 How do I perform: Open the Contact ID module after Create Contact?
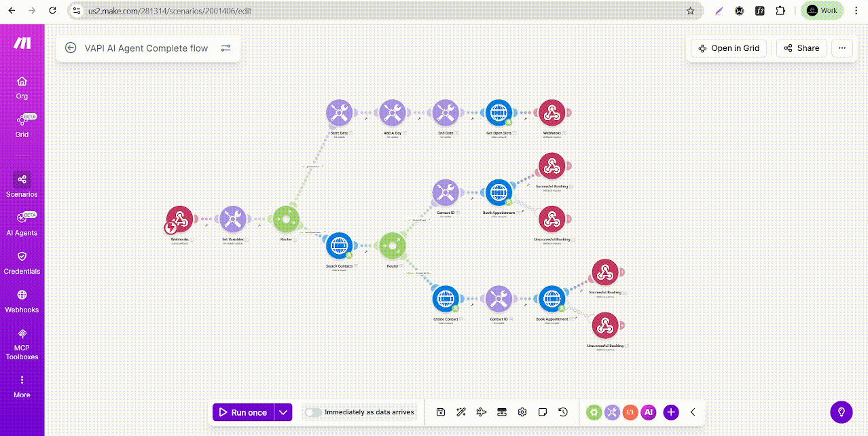click(499, 299)
